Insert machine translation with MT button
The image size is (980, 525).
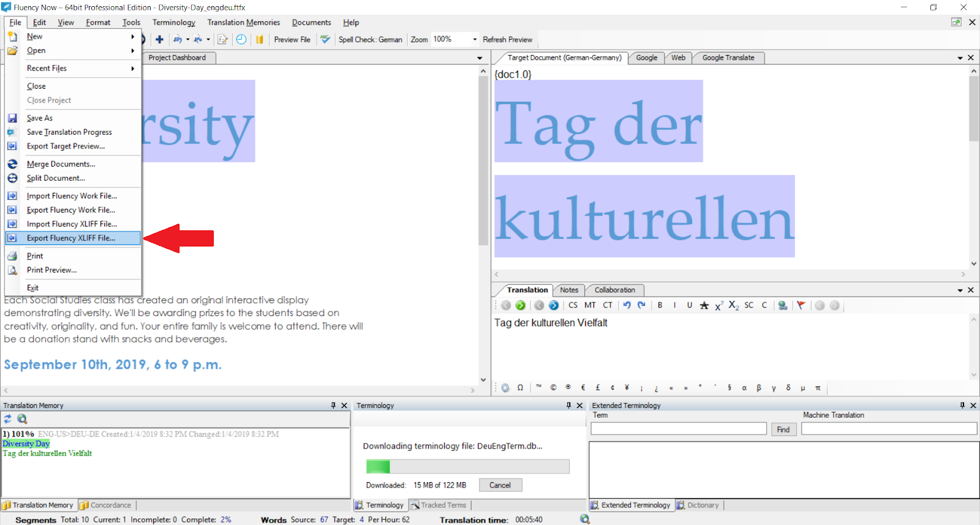click(590, 305)
